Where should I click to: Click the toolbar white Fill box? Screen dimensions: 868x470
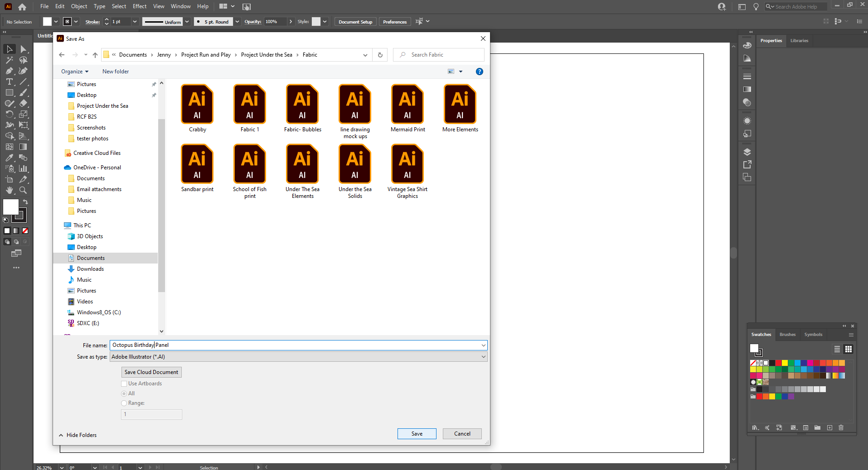(x=10, y=207)
